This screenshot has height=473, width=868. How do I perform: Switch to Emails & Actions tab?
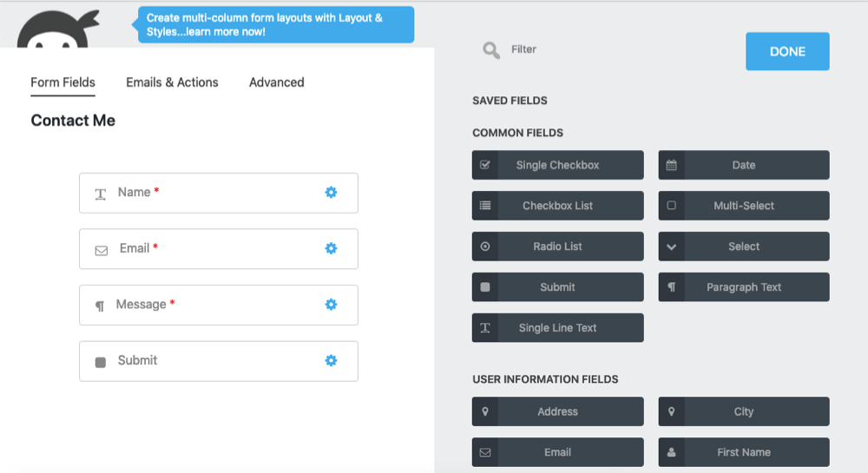tap(172, 82)
